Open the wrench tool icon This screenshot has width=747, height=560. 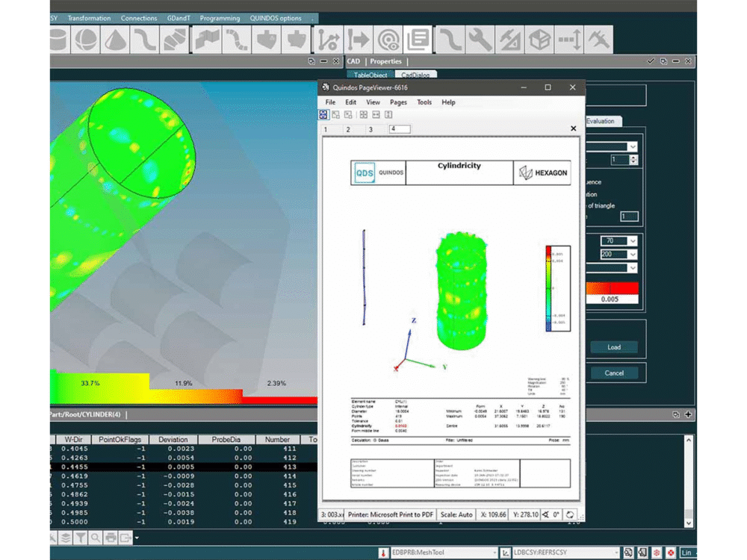[480, 39]
